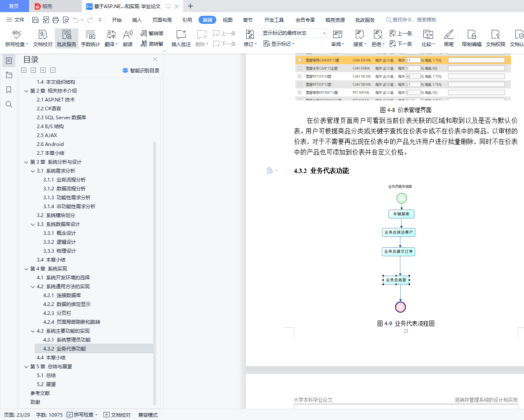Click the Save icon in quick toolbar

click(35, 20)
